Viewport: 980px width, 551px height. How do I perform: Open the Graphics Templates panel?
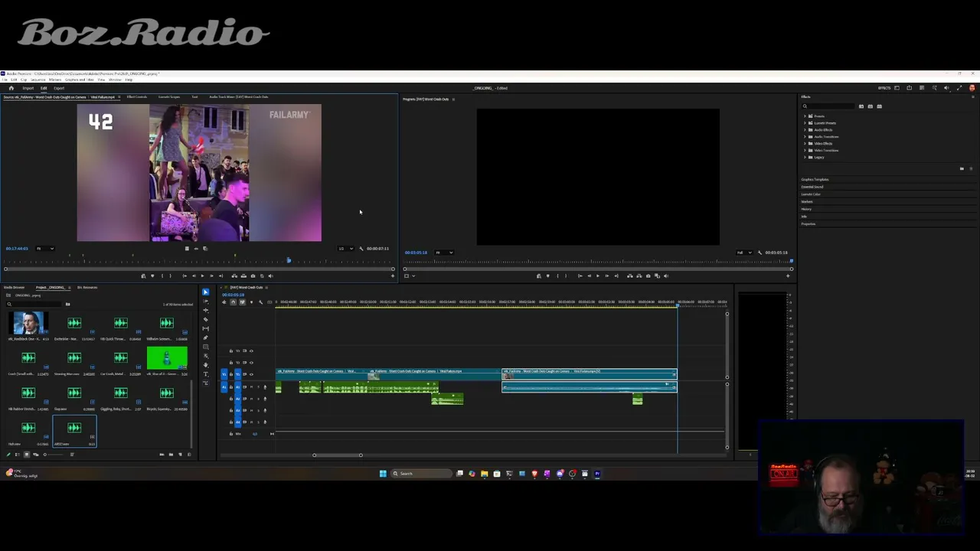[815, 180]
